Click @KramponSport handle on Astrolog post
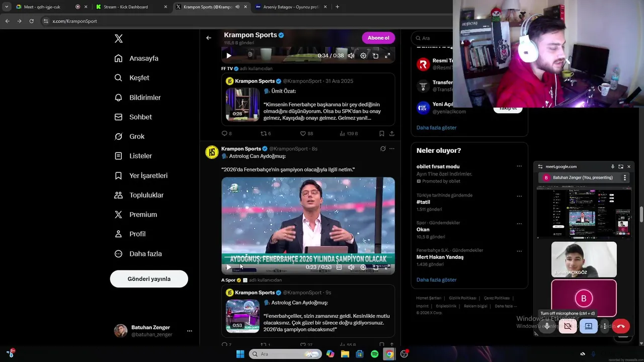 point(288,149)
